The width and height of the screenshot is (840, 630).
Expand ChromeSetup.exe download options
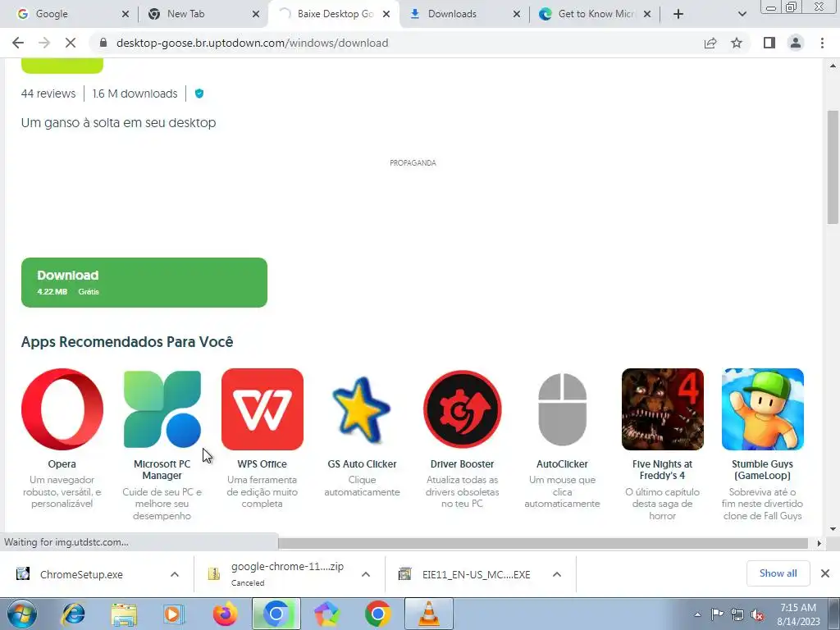coord(175,574)
